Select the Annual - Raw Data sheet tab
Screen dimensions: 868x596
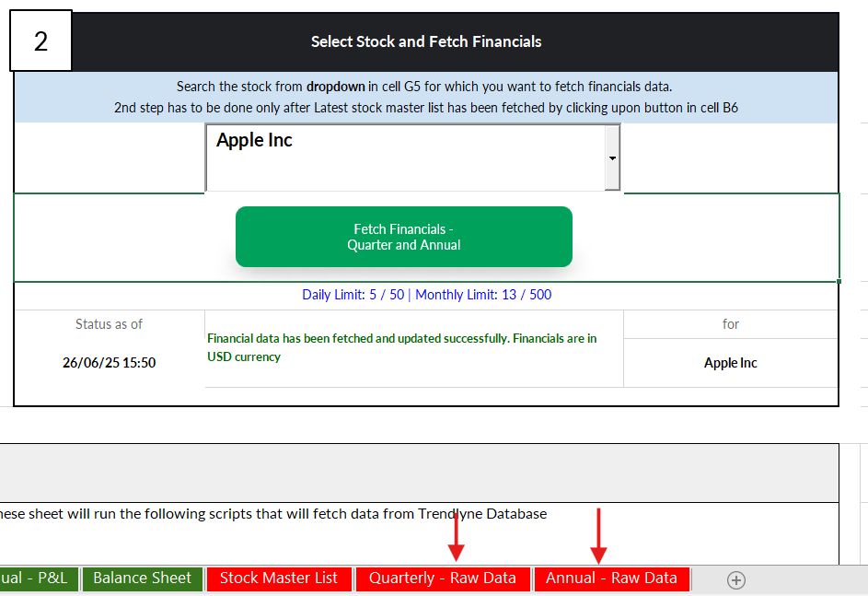click(611, 578)
